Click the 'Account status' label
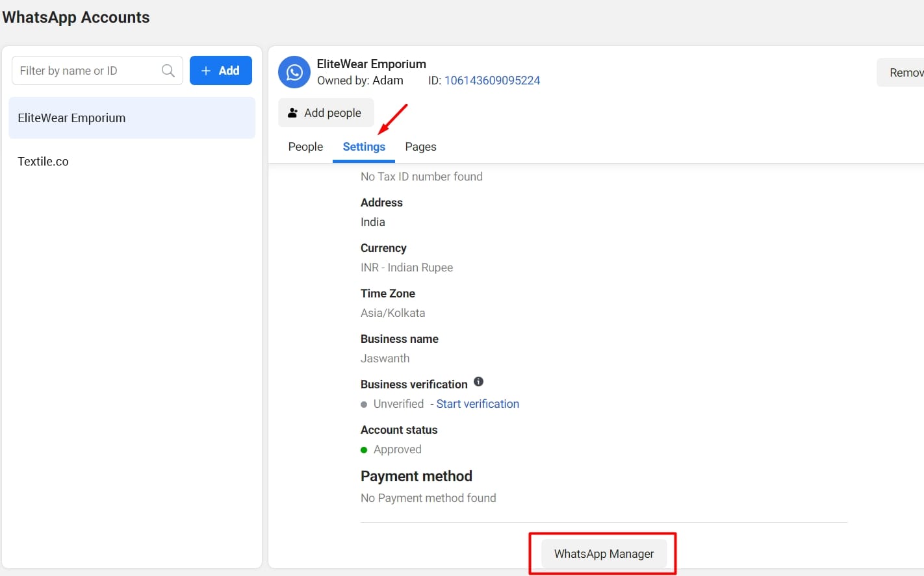Image resolution: width=924 pixels, height=576 pixels. click(x=399, y=430)
